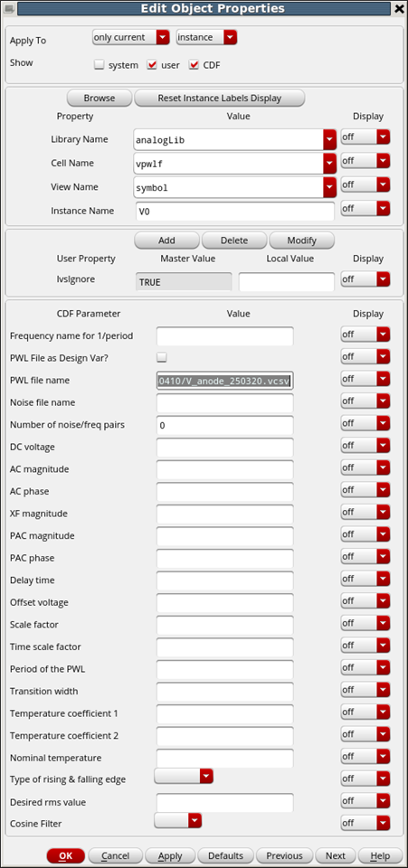This screenshot has width=408, height=868.
Task: Click the Browse button
Action: (x=100, y=98)
